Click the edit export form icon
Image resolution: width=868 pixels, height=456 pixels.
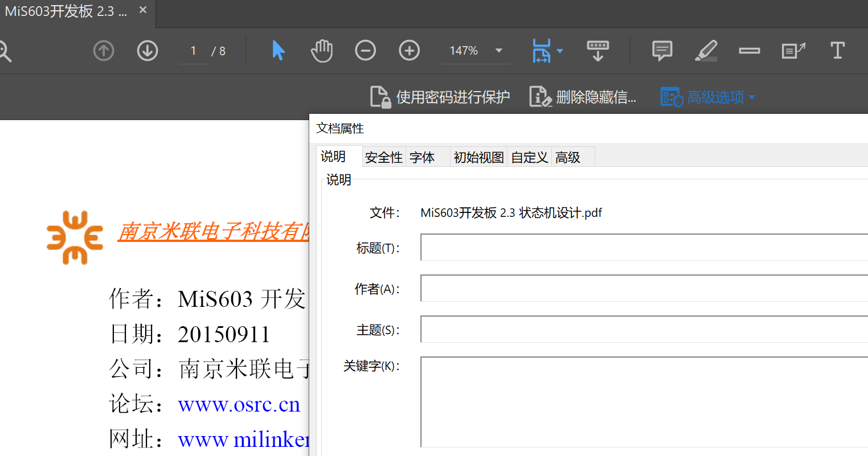click(793, 51)
